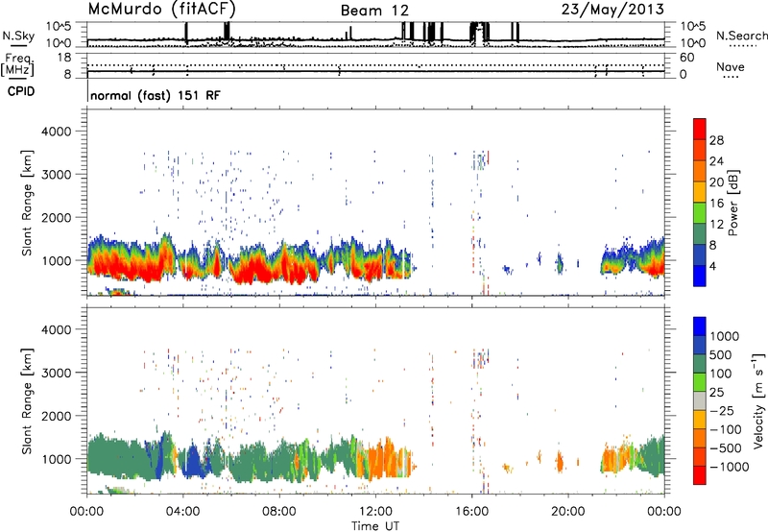This screenshot has height=532, width=768.
Task: Click the '4000' tick on power panel
Action: [x=56, y=132]
